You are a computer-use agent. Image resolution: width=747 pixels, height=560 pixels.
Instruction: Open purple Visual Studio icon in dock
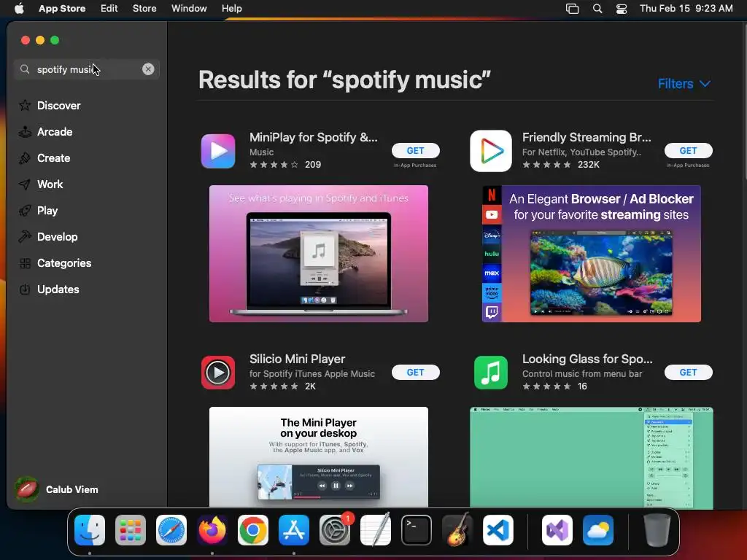point(557,530)
